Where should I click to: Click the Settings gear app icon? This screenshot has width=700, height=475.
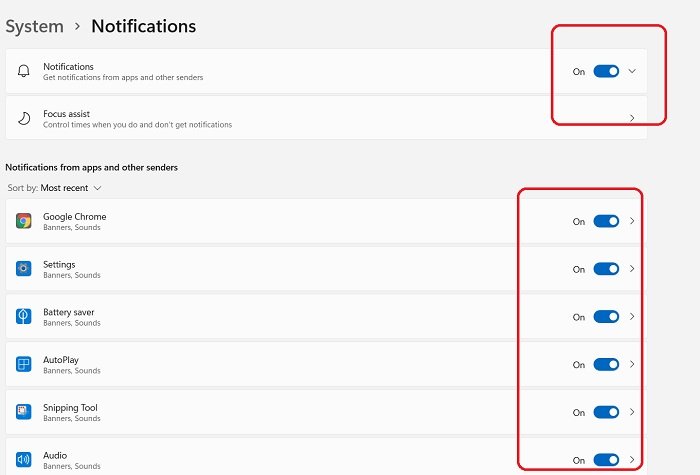point(24,269)
